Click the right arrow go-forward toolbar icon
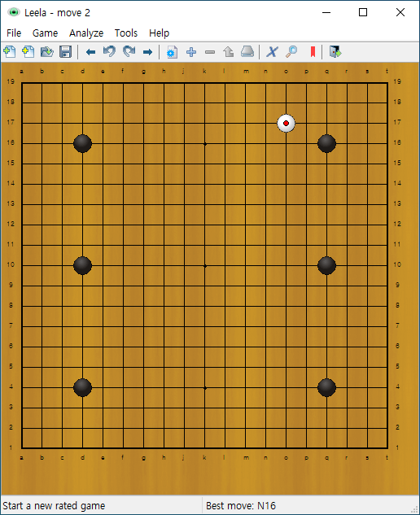Screen dimensions: 420x515 147,52
